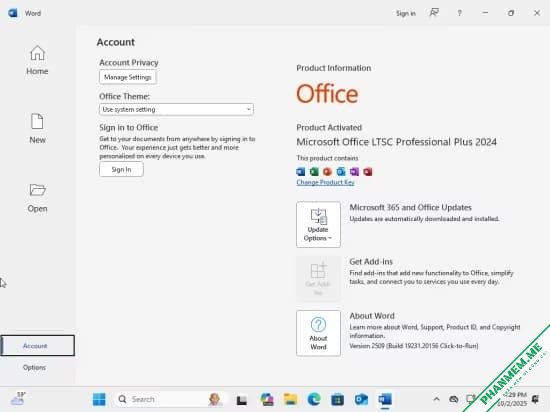Screen dimensions: 550x412
Task: Click the Change Product Key link
Action: [x=325, y=182]
